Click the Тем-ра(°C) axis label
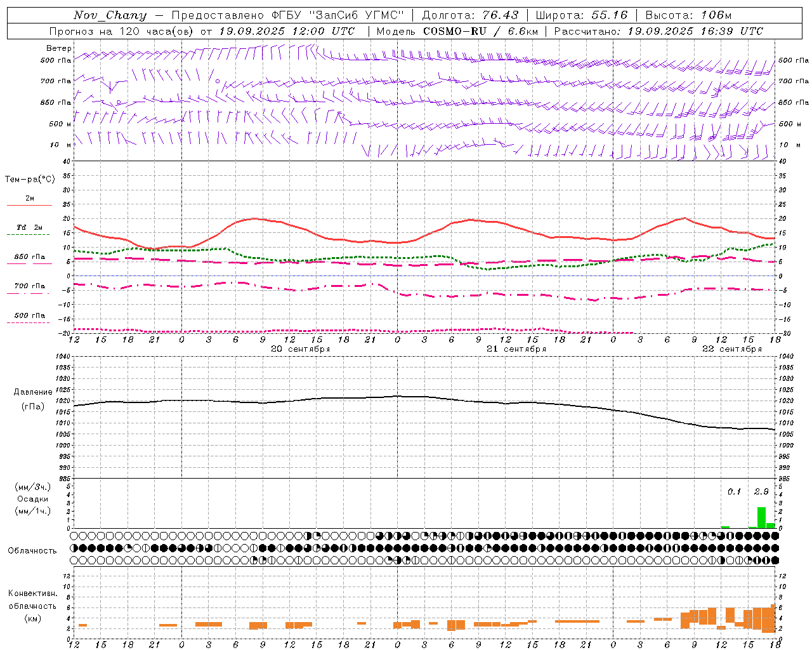812x650 pixels. tap(30, 180)
